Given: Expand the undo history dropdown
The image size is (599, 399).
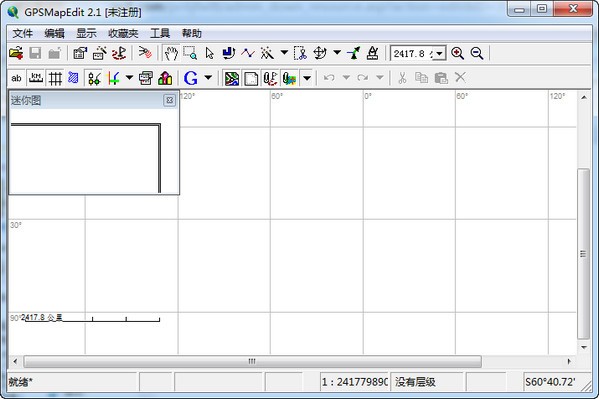Looking at the screenshot, I should 346,78.
